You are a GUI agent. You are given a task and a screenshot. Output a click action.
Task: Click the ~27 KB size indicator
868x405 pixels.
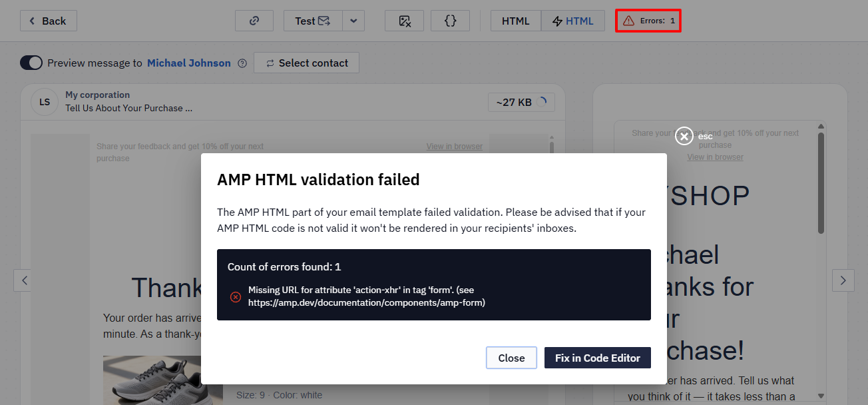(x=521, y=102)
